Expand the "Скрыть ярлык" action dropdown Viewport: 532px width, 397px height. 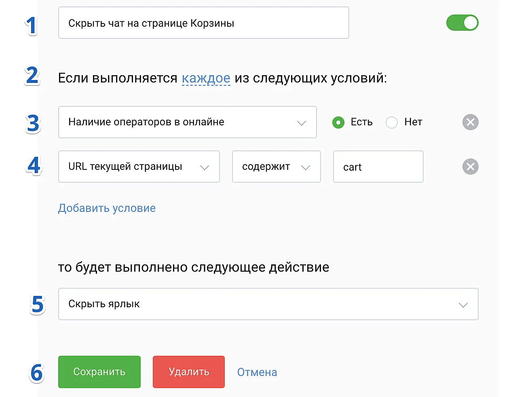pos(268,304)
